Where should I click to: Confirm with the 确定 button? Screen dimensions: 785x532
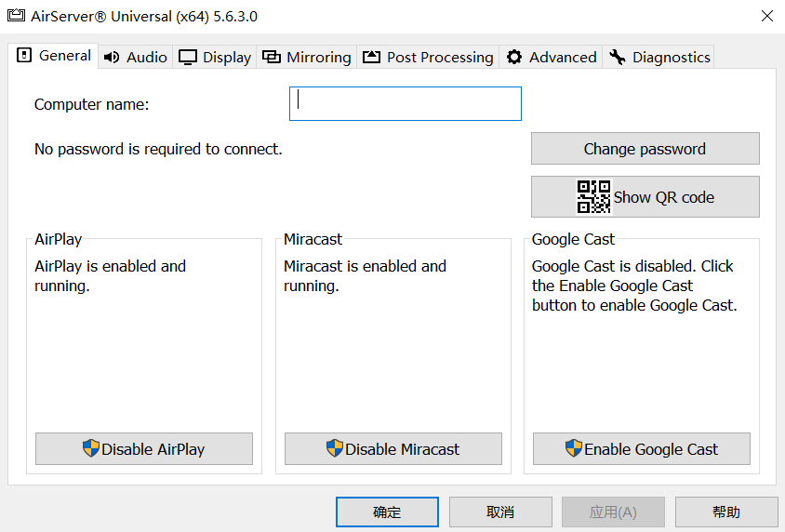pos(387,512)
